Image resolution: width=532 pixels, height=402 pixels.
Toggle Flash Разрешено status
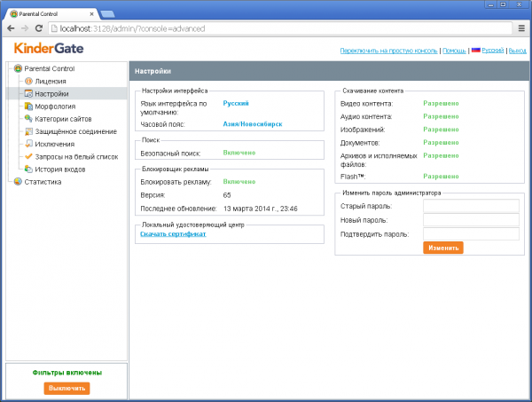(x=441, y=176)
